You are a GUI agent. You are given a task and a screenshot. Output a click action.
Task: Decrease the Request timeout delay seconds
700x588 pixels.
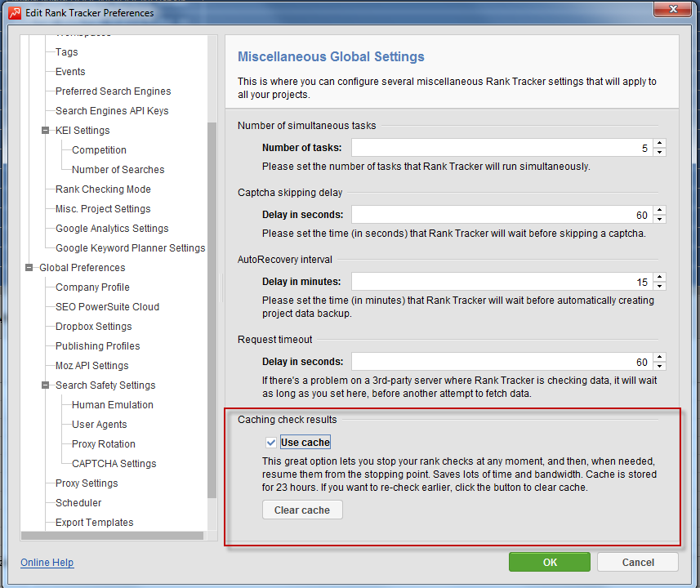tap(659, 366)
